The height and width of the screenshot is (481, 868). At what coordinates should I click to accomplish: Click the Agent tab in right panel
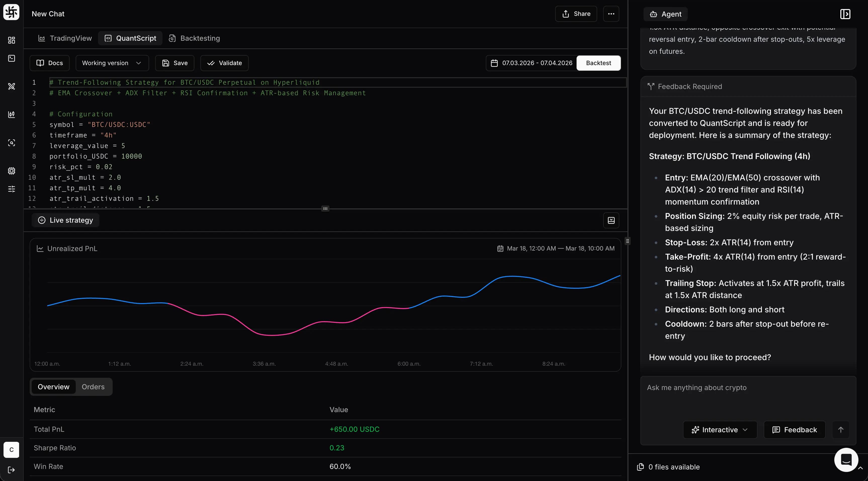pyautogui.click(x=666, y=14)
